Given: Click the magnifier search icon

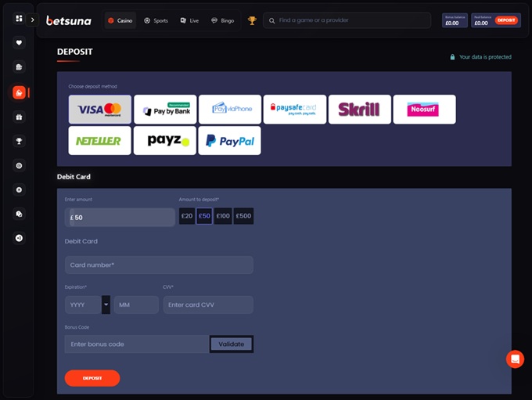Looking at the screenshot, I should 271,20.
